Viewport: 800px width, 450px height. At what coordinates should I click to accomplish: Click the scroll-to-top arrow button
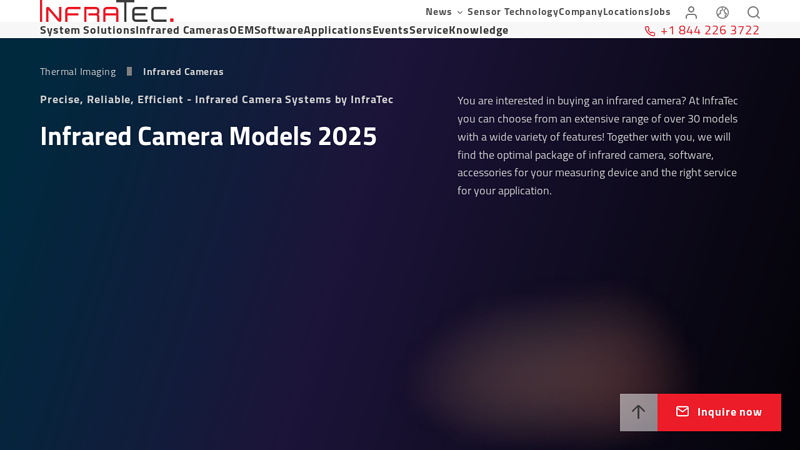click(638, 412)
